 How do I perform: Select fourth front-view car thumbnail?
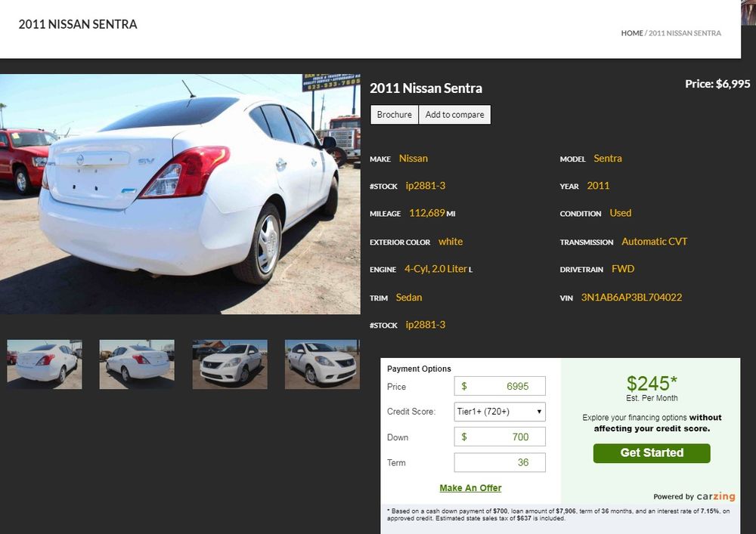[x=322, y=364]
